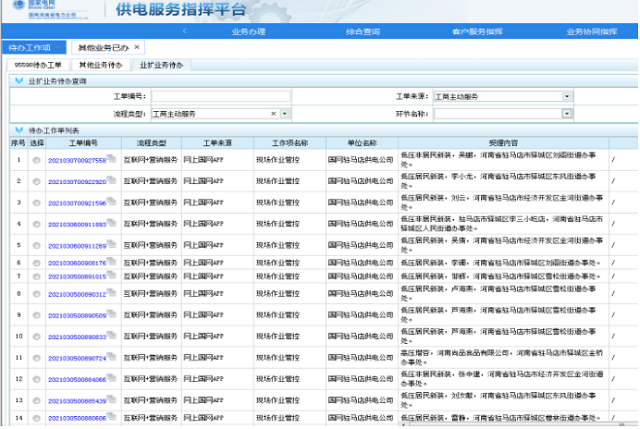Click copy icon beside order 2021030700927558
This screenshot has height=429, width=640.
tap(112, 159)
